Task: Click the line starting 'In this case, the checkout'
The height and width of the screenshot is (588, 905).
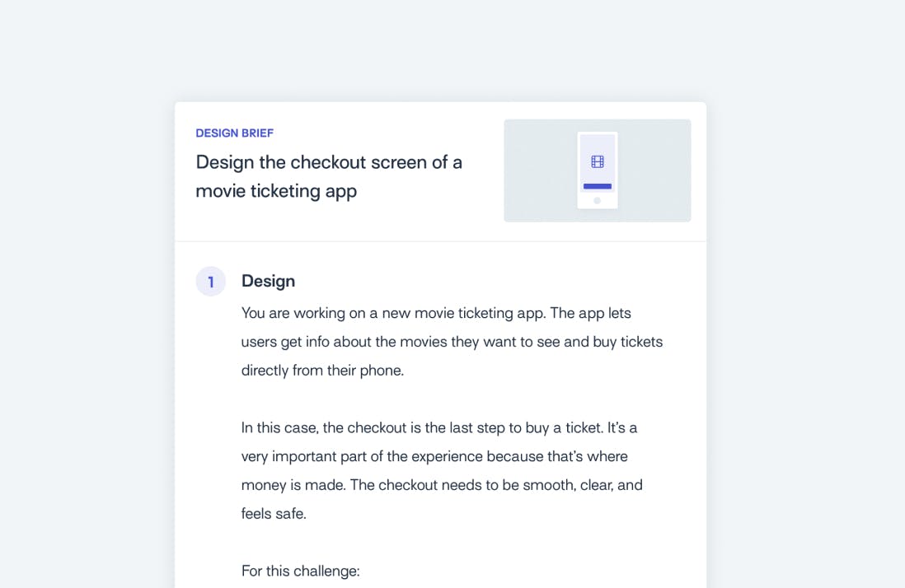Action: click(439, 427)
